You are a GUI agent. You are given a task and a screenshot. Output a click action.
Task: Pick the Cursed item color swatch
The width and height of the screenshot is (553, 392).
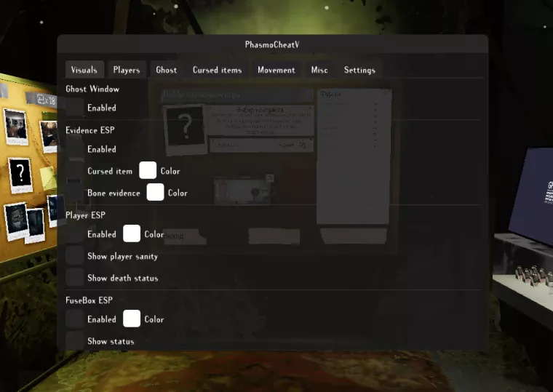pos(148,171)
